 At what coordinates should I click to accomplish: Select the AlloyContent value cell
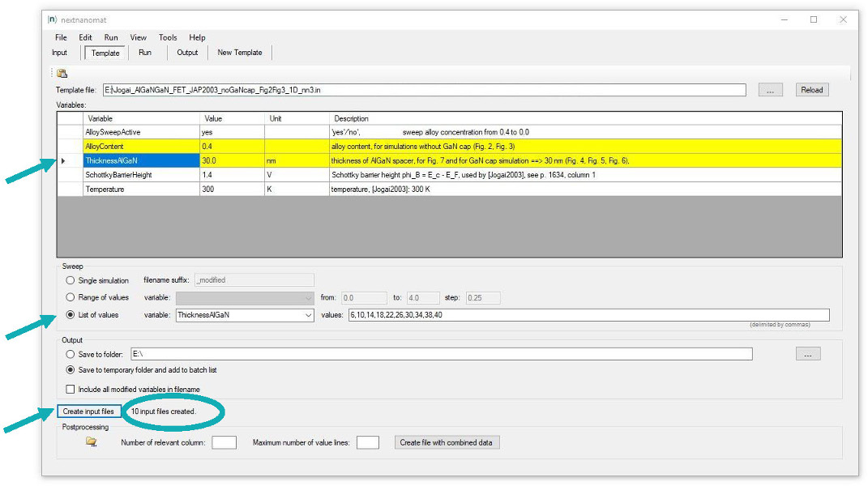point(232,146)
